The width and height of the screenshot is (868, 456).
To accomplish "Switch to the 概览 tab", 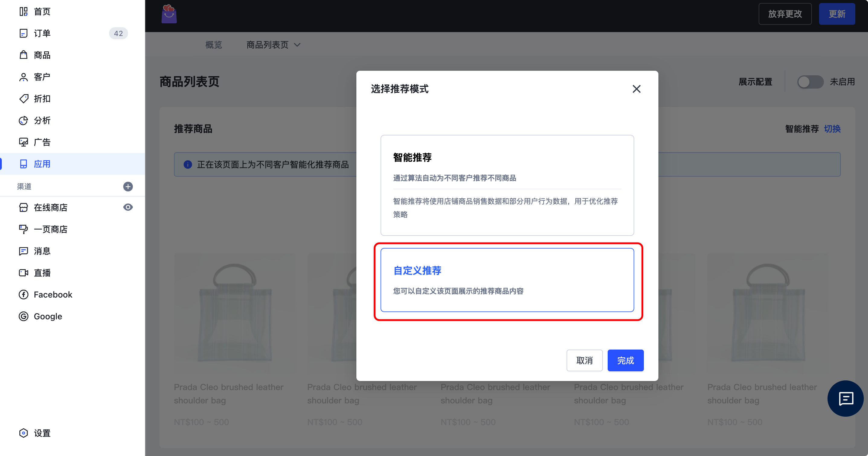I will (214, 45).
